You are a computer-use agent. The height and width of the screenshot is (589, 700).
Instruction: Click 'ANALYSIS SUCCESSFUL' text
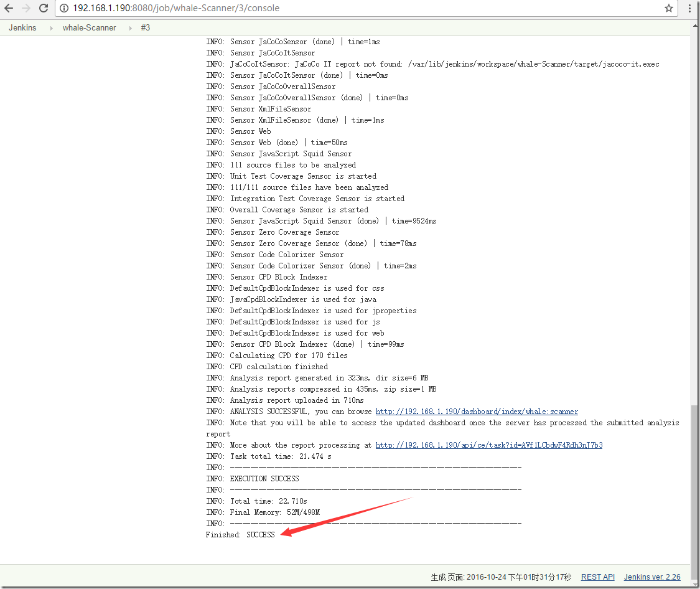269,412
